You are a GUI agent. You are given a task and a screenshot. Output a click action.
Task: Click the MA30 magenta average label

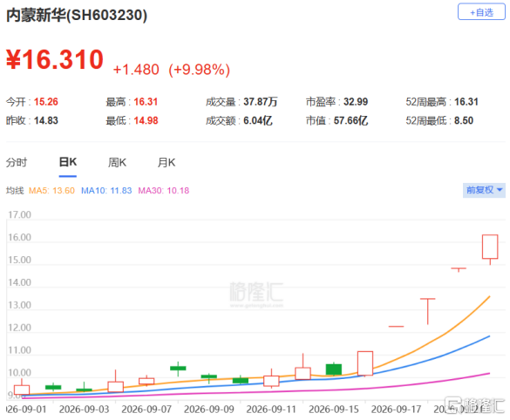tap(164, 191)
